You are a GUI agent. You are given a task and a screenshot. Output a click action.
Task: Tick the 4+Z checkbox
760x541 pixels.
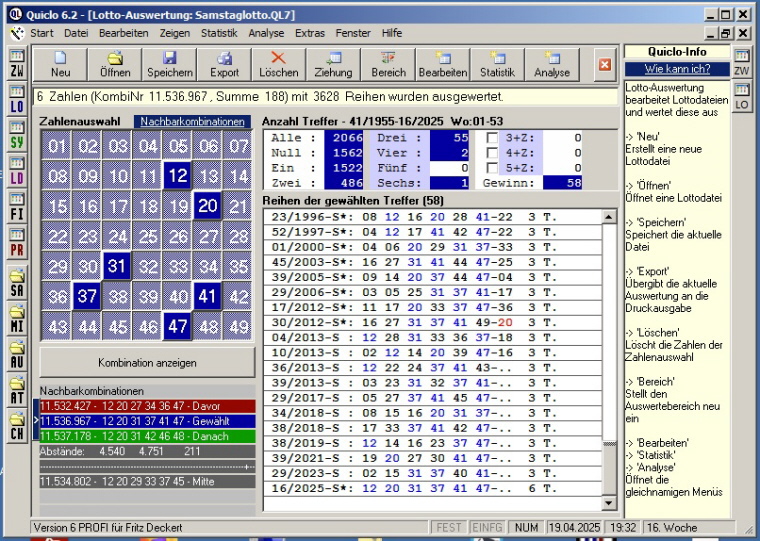[x=493, y=153]
